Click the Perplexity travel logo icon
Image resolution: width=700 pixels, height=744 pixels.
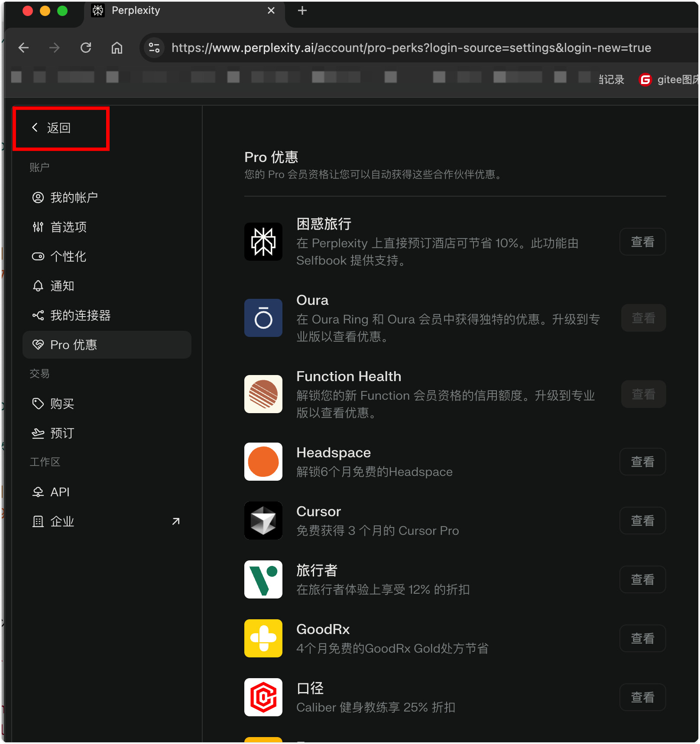click(x=263, y=242)
